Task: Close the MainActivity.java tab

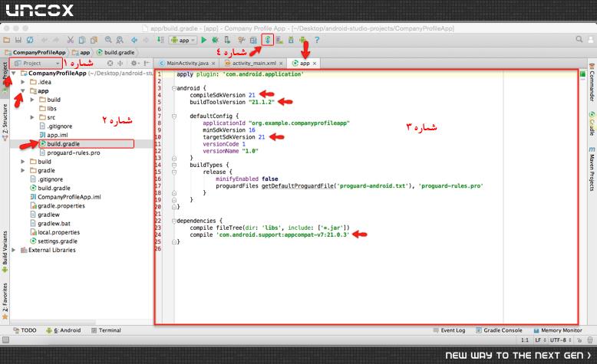Action: [213, 64]
